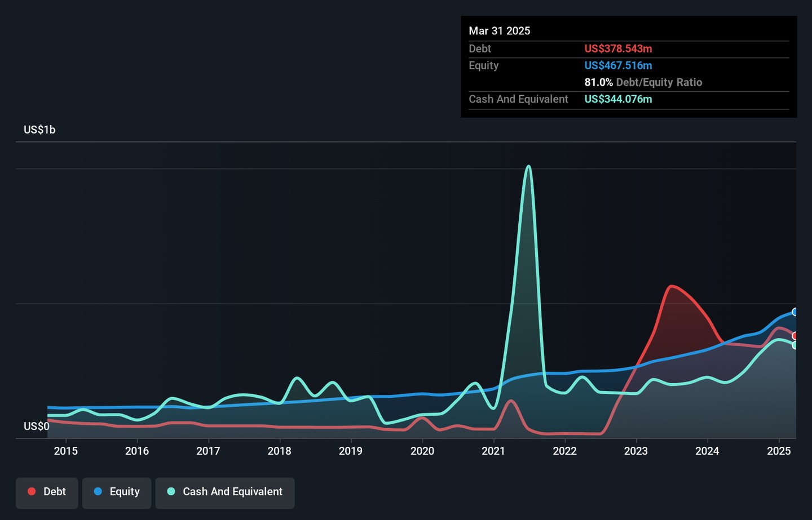Click the Equity row label in tooltip

pos(484,65)
